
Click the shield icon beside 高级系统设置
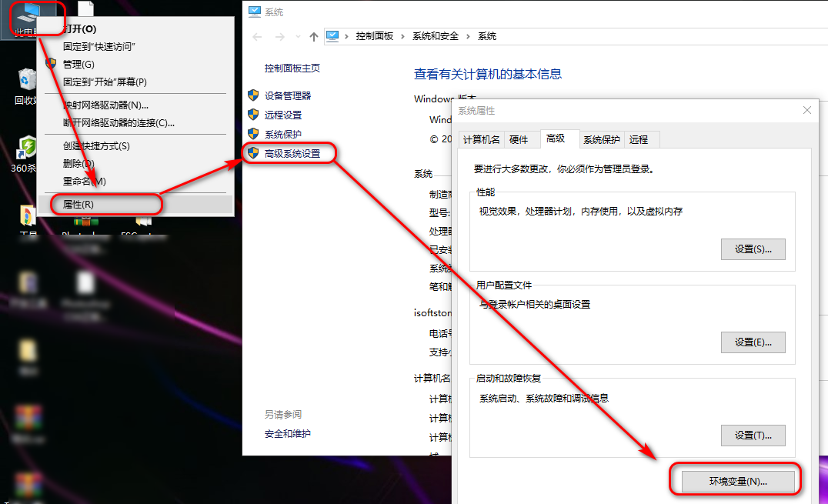[x=254, y=153]
